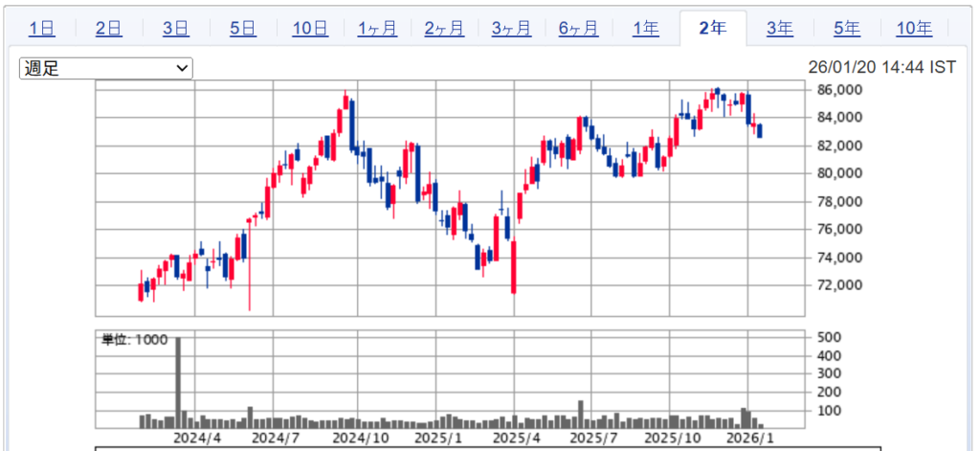
Task: Show the 6ヶ月 chart range
Action: tap(578, 29)
